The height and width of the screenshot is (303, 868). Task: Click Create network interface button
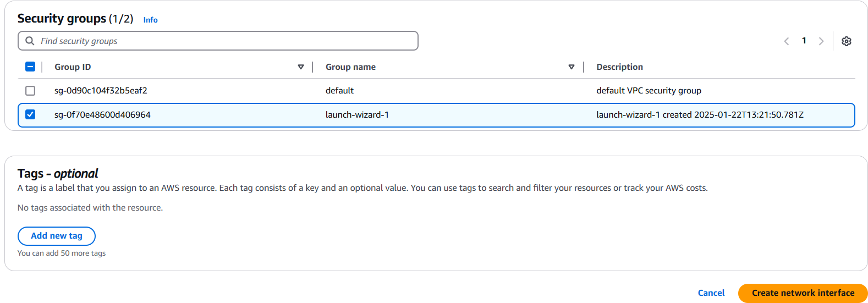pos(803,293)
